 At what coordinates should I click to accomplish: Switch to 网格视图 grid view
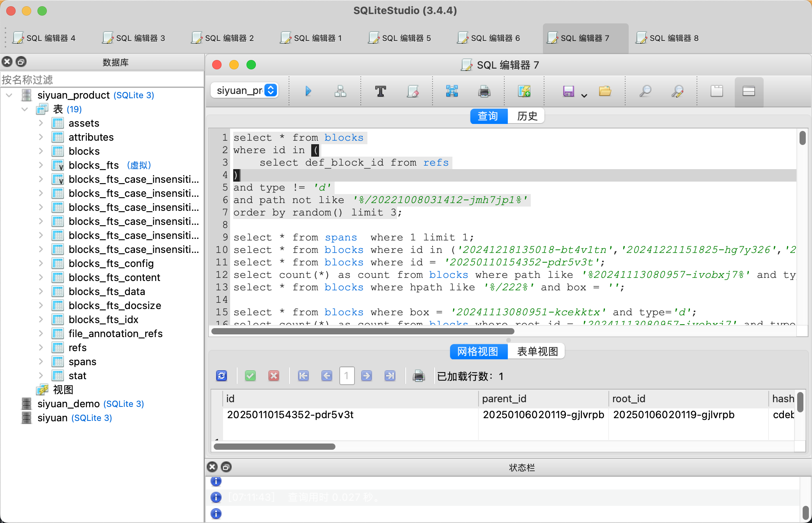coord(478,352)
